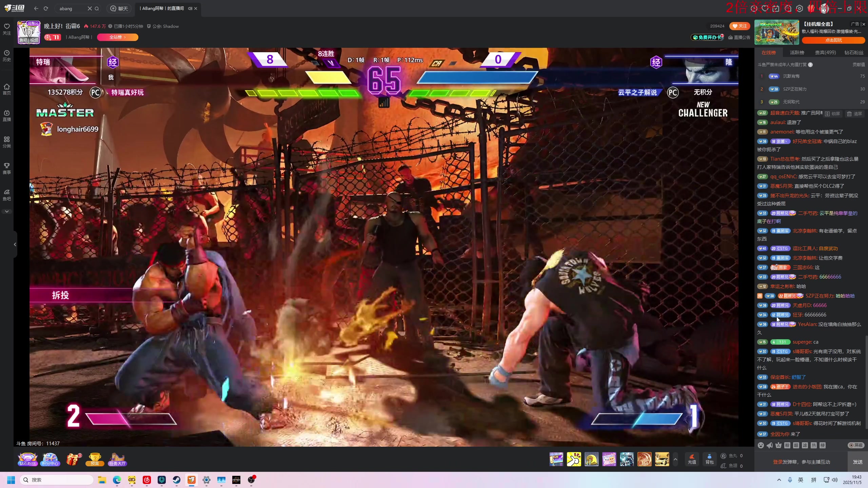Viewport: 868px width, 488px height.
Task: Expand the gift list up-arrow
Action: (x=675, y=459)
